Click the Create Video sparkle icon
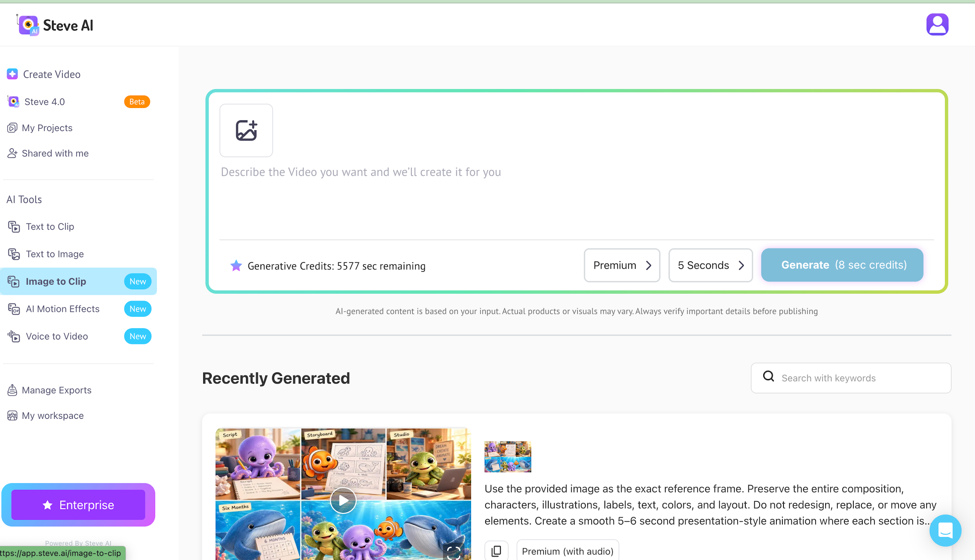Screen dimensions: 975x560 coord(12,74)
